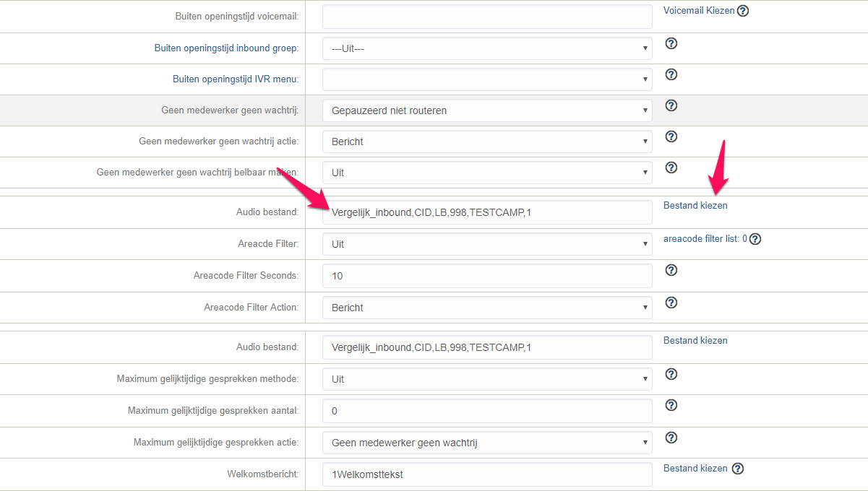Open help icon for Maximum gelijktijdige gesprekken methode
868x491 pixels.
pyautogui.click(x=671, y=374)
